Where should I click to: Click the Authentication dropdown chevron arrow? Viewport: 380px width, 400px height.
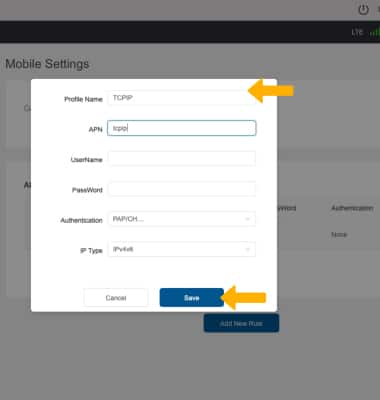click(x=247, y=219)
